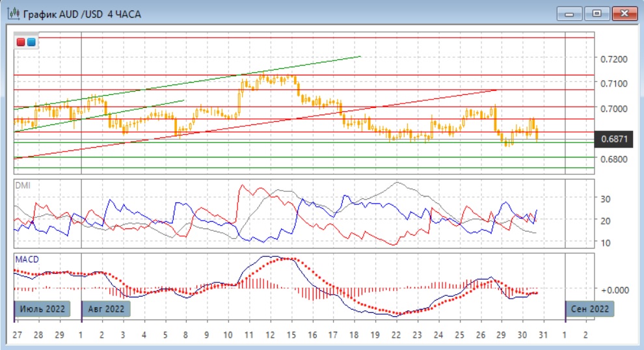The image size is (644, 350).
Task: Click date 22 on the time axis
Action: pos(396,334)
